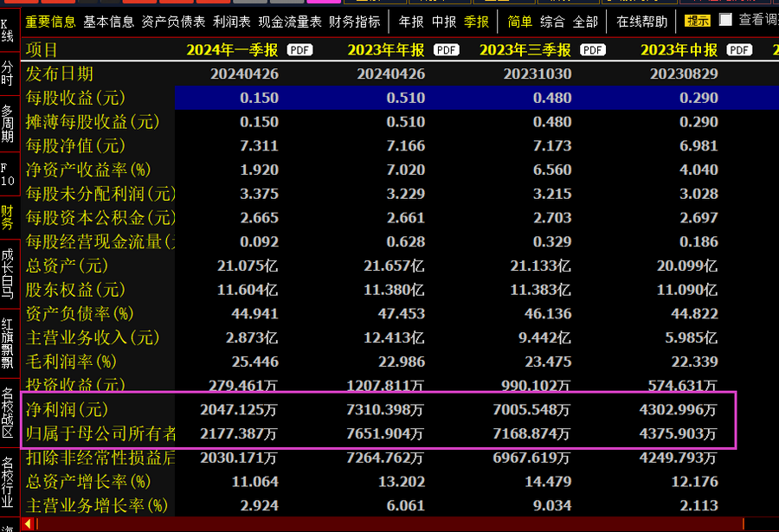Open PDF for 2023年中报
Screen dimensions: 779x532
pyautogui.click(x=739, y=50)
